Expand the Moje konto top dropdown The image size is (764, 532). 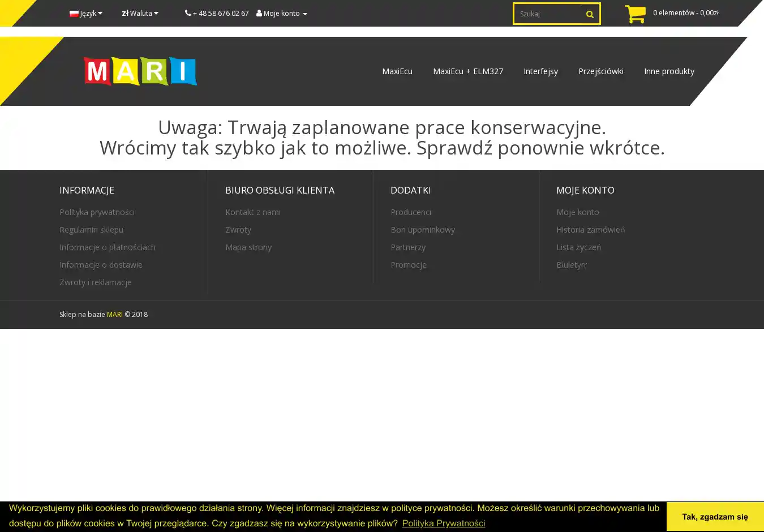[282, 14]
